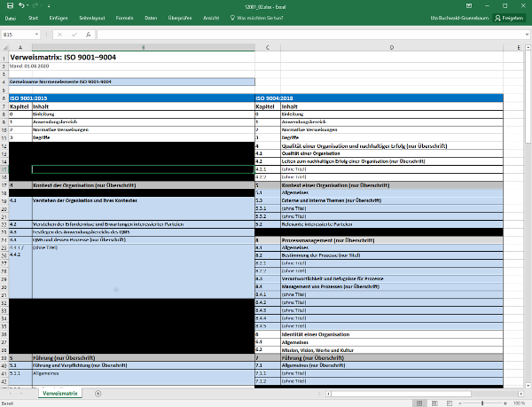Image resolution: width=532 pixels, height=407 pixels.
Task: Click the Freigeben share button
Action: pos(509,17)
